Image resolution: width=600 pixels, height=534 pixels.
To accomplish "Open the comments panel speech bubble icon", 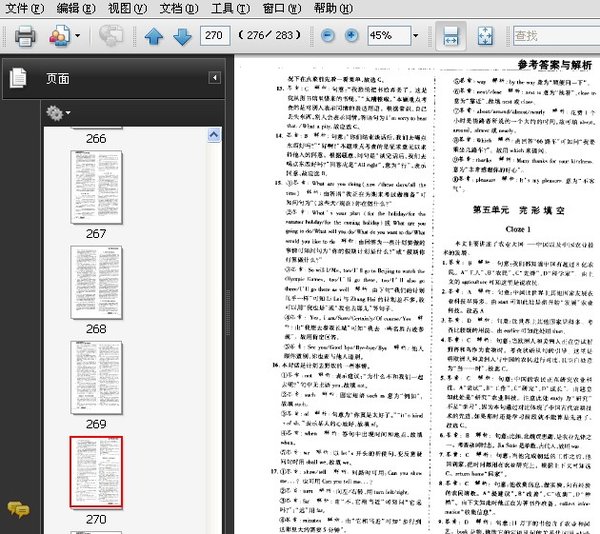I will click(18, 510).
